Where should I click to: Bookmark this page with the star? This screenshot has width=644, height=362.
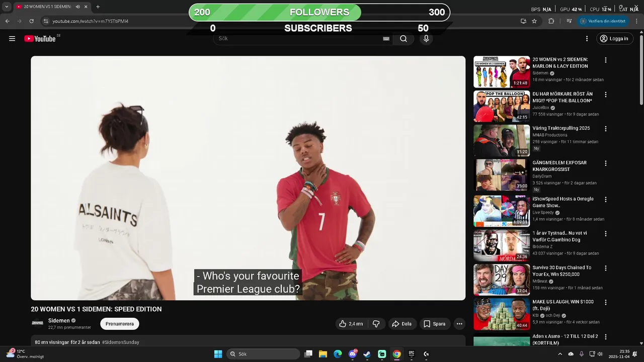coord(534,21)
